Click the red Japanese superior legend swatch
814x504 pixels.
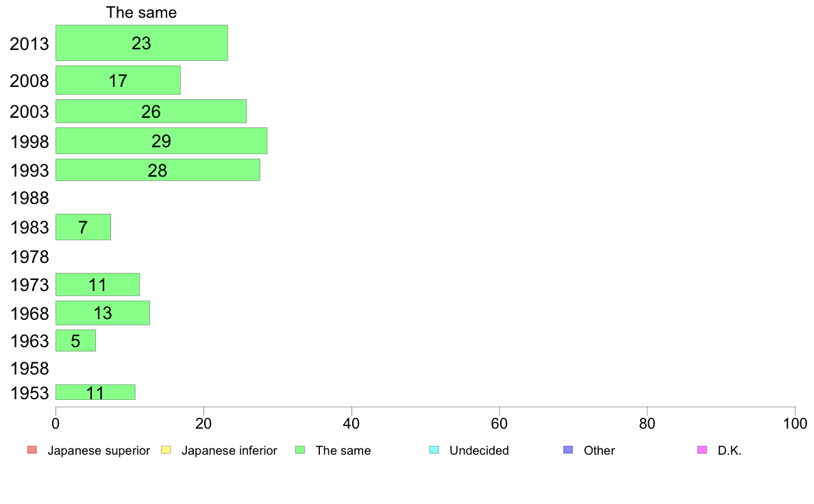(32, 450)
